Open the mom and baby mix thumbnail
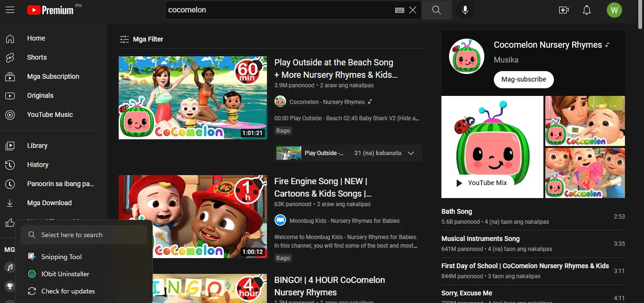The image size is (644, 303). pyautogui.click(x=585, y=121)
